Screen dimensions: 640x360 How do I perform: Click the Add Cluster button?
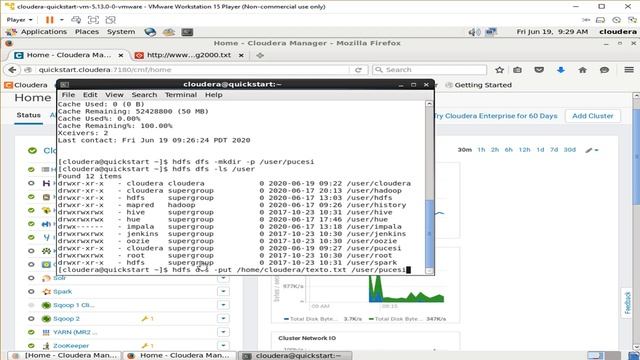click(593, 116)
